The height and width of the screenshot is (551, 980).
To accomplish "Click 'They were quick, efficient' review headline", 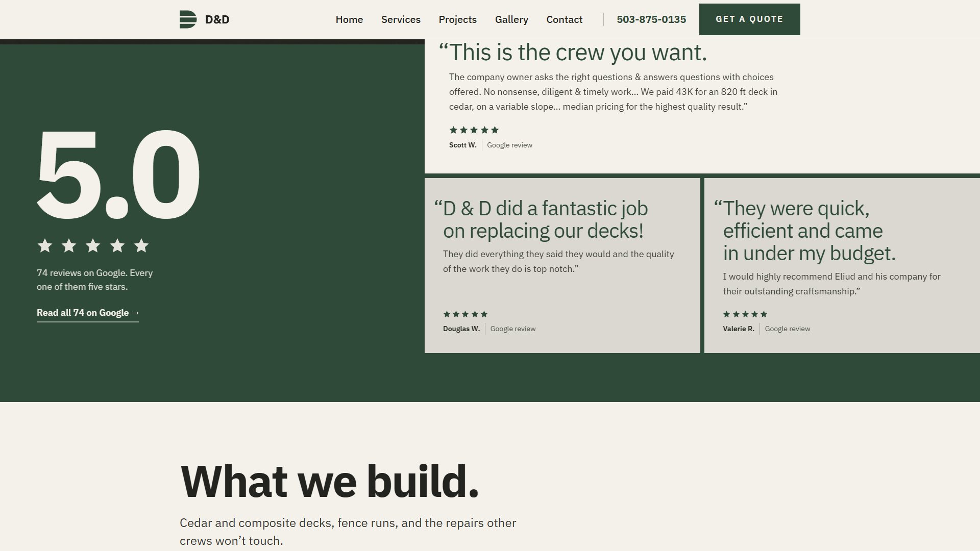I will [804, 231].
